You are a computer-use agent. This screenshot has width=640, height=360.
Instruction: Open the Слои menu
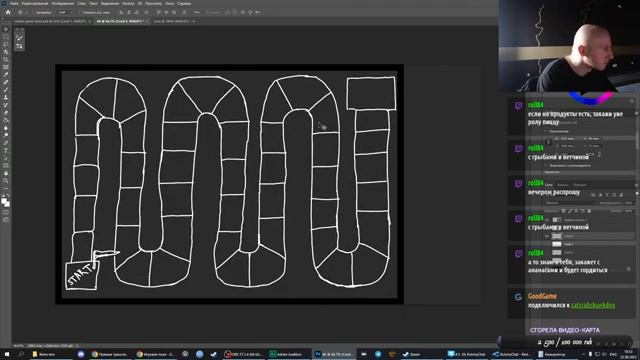click(x=82, y=3)
